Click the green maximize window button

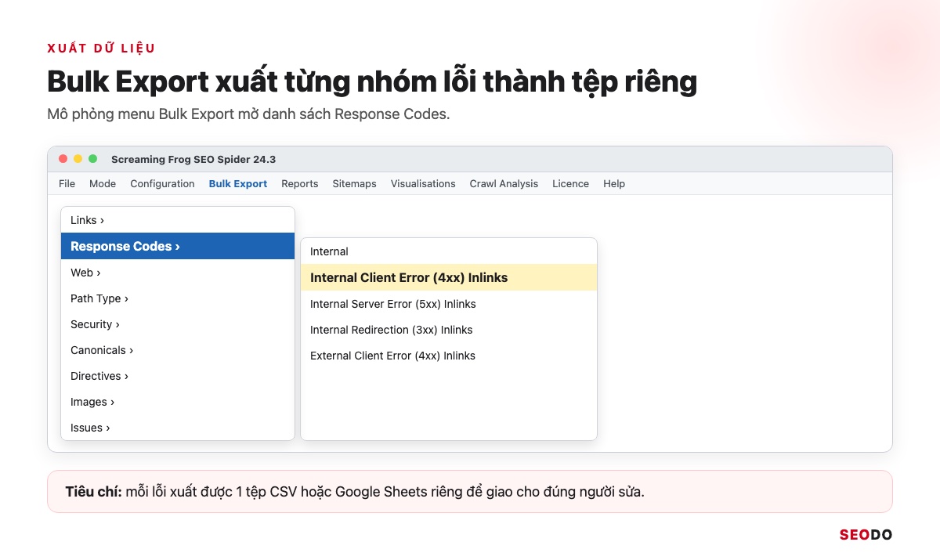point(93,159)
